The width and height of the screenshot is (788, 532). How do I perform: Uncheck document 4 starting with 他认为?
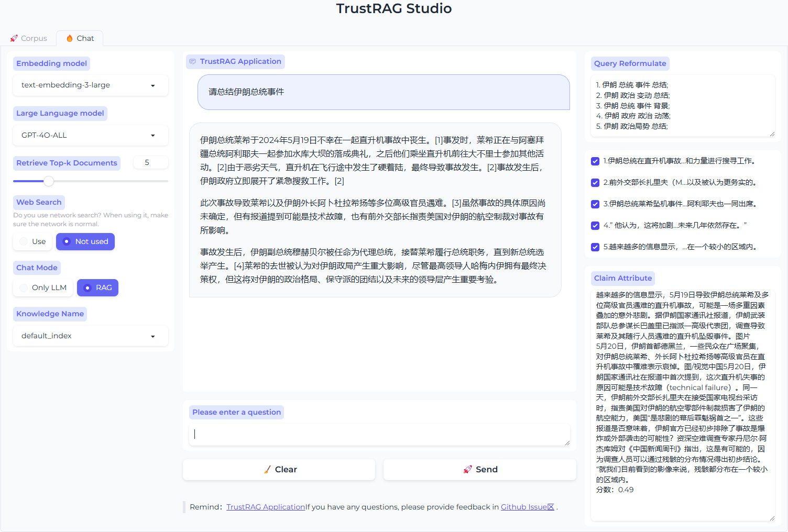pyautogui.click(x=595, y=226)
